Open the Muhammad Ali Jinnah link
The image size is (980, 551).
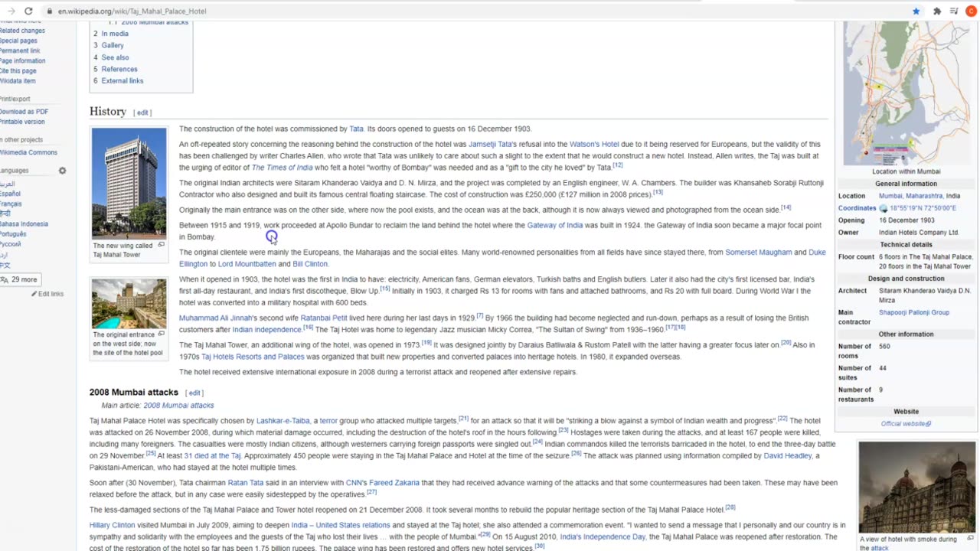[x=215, y=318]
